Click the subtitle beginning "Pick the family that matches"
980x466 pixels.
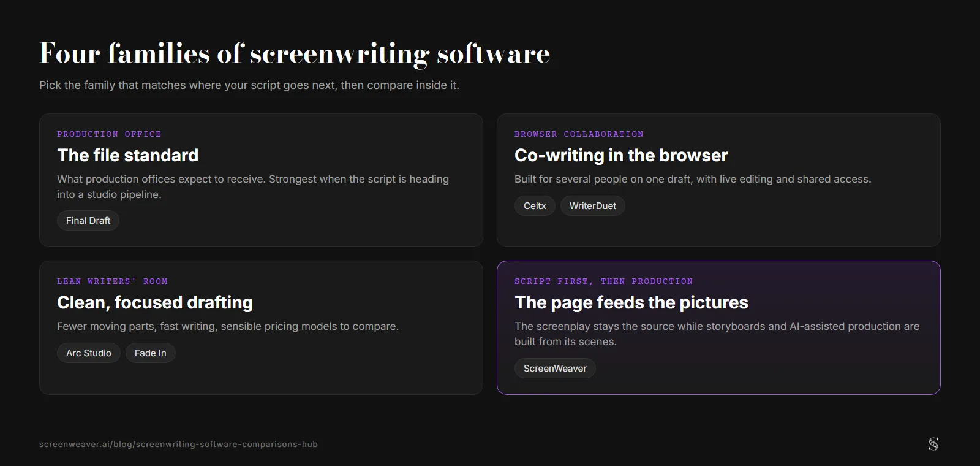249,85
